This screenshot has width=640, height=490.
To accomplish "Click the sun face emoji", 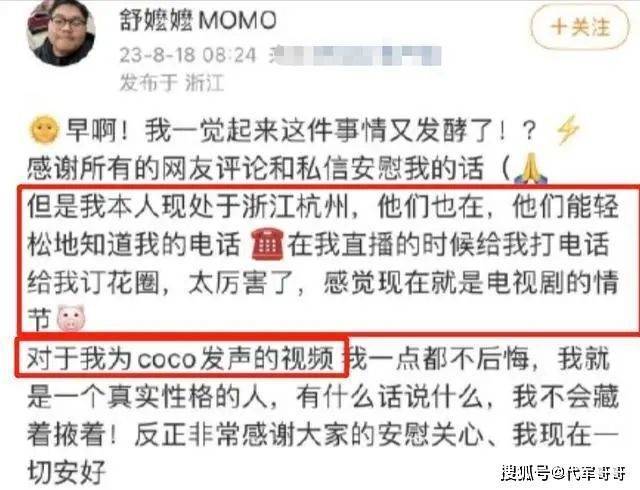I will tap(44, 130).
